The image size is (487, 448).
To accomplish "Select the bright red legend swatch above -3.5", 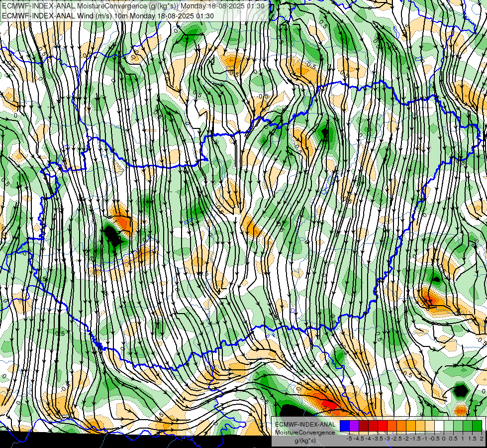I will coord(383,426).
